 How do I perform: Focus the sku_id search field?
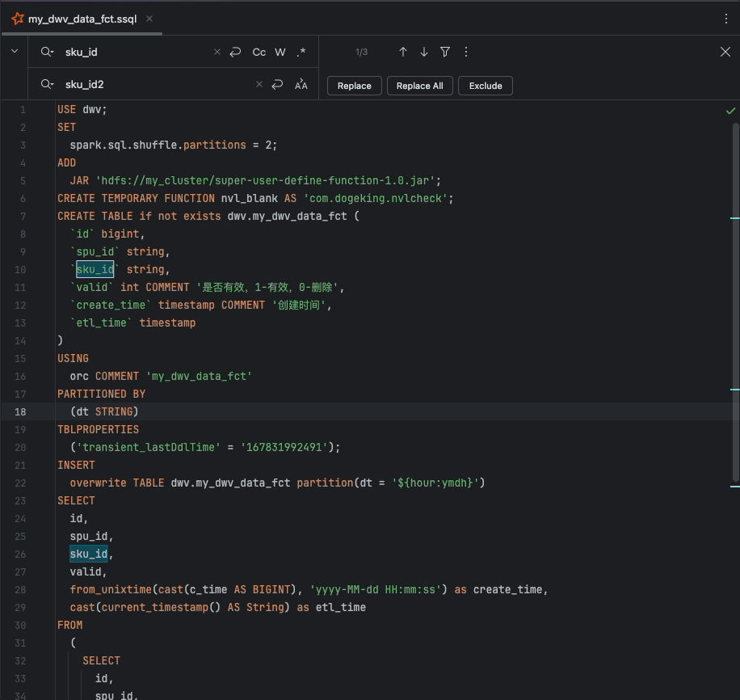(137, 52)
